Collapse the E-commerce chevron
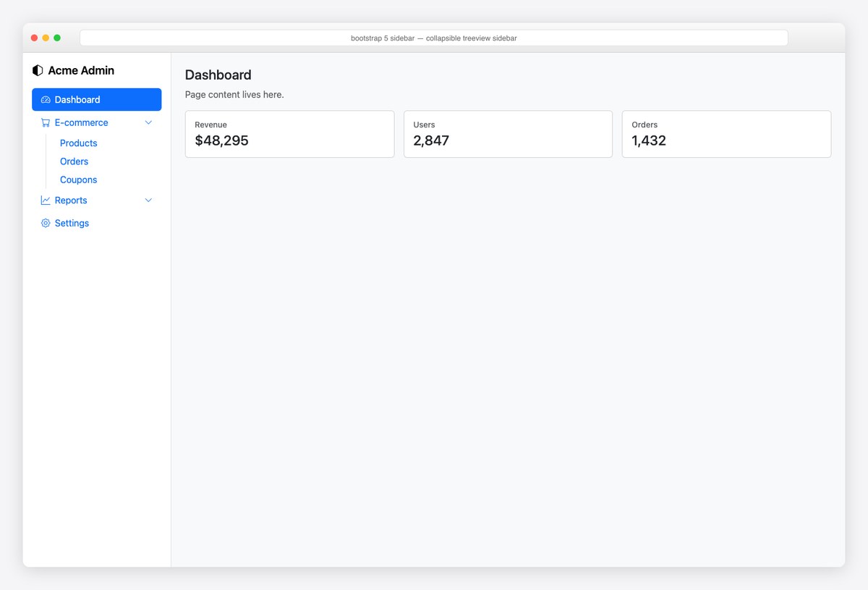 click(148, 123)
